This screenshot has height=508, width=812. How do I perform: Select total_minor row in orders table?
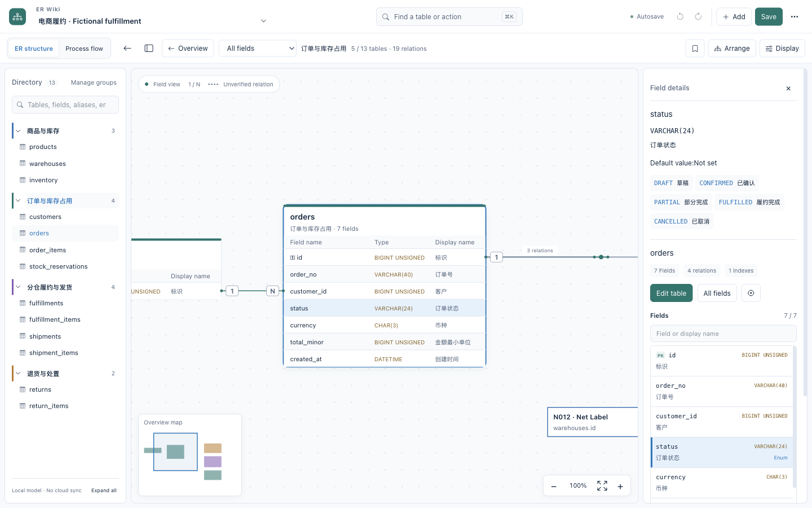point(384,342)
